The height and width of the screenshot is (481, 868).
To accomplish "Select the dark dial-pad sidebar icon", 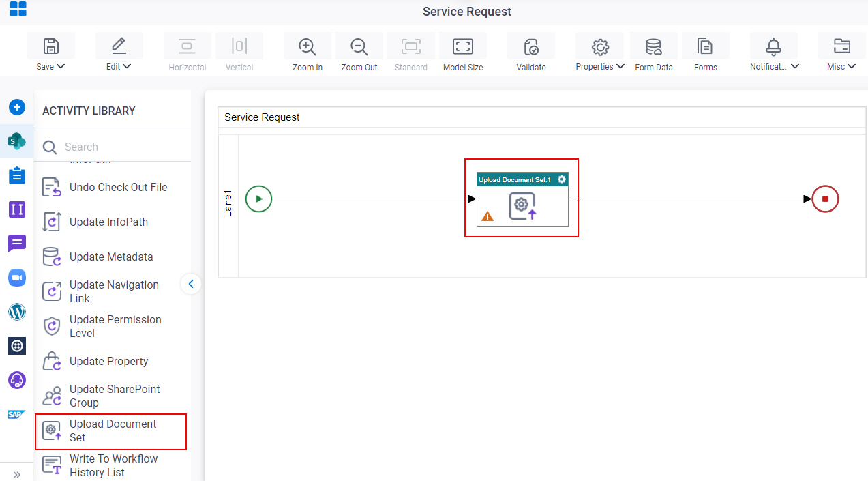I will [x=17, y=346].
